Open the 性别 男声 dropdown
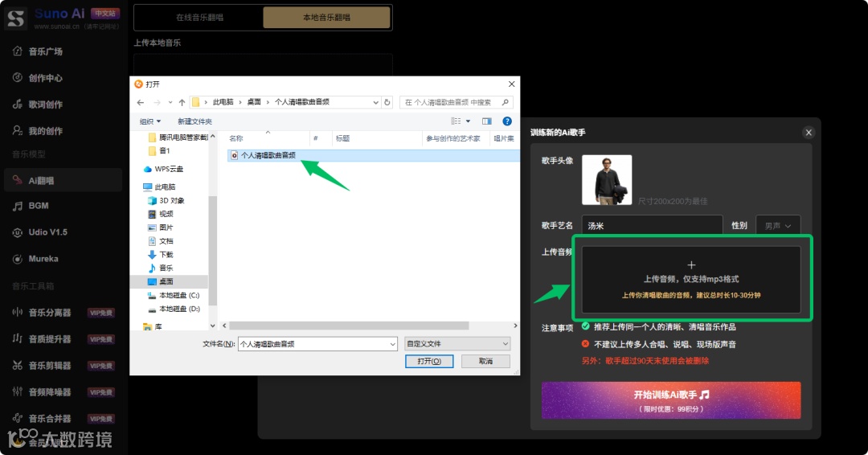This screenshot has width=868, height=455. (778, 226)
